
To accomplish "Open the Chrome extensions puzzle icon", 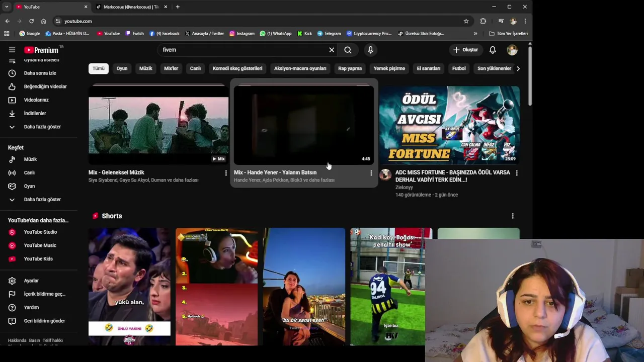I will [483, 21].
